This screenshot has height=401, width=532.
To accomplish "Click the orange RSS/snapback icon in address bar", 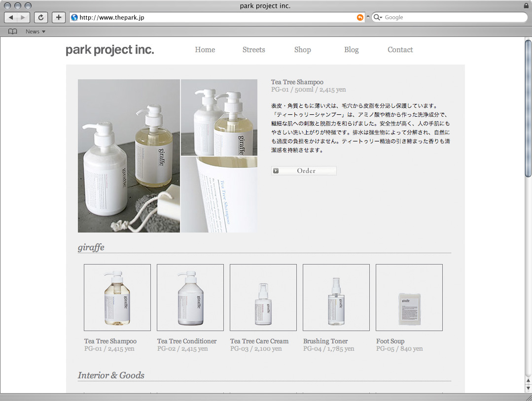I will pyautogui.click(x=360, y=17).
